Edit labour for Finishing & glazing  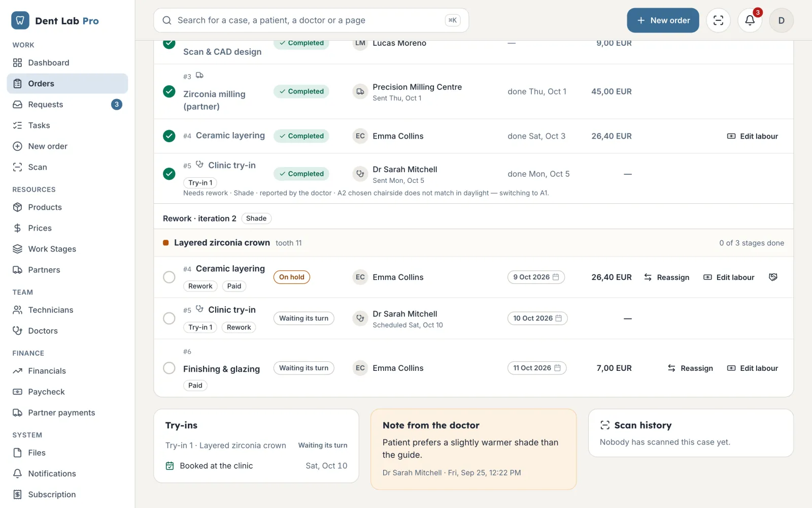753,368
